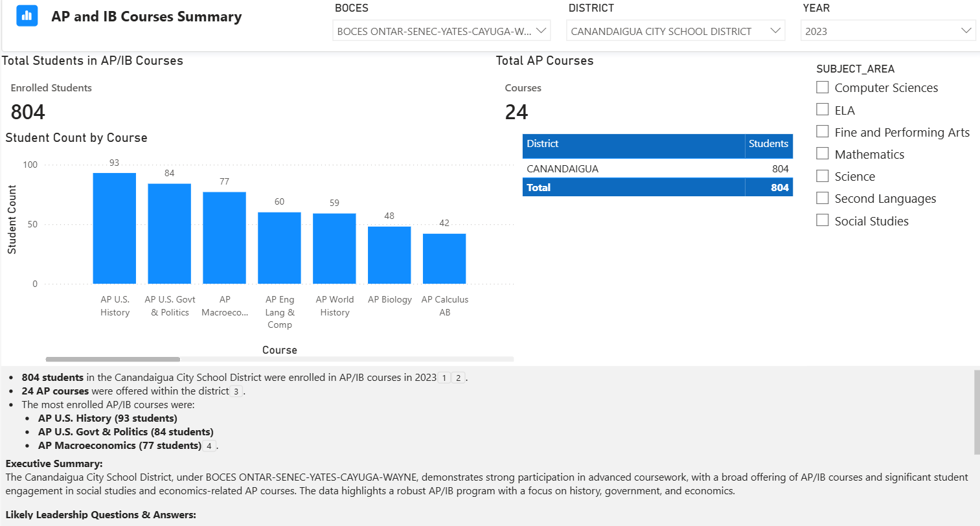Click the chart's horizontal scrollbar thumb
This screenshot has width=980, height=526.
point(113,359)
